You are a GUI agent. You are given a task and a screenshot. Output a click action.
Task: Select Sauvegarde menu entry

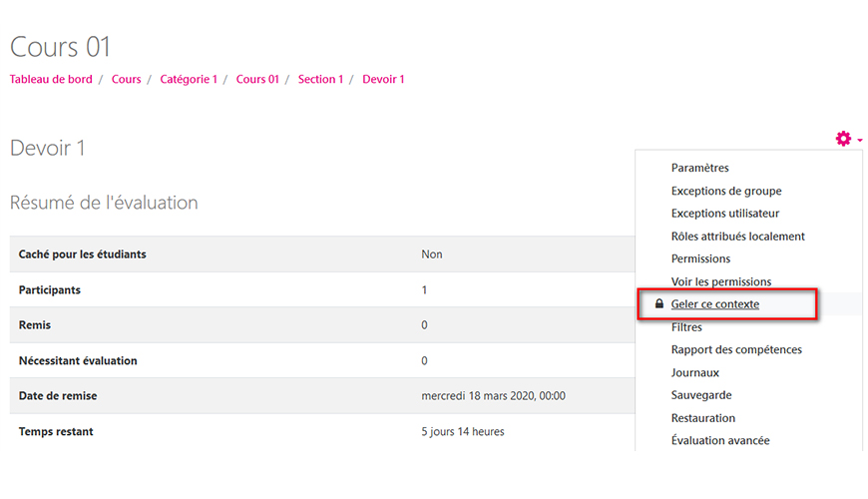(x=701, y=395)
